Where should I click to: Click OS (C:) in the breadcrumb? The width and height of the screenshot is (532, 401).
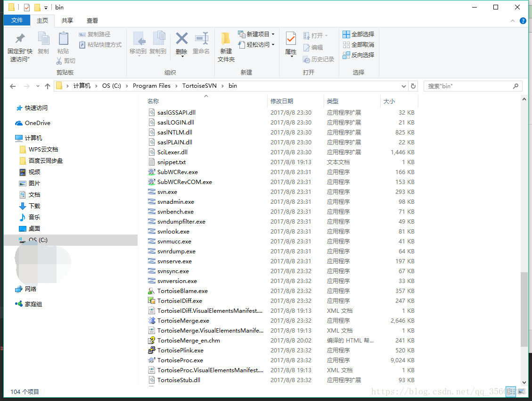pyautogui.click(x=112, y=86)
